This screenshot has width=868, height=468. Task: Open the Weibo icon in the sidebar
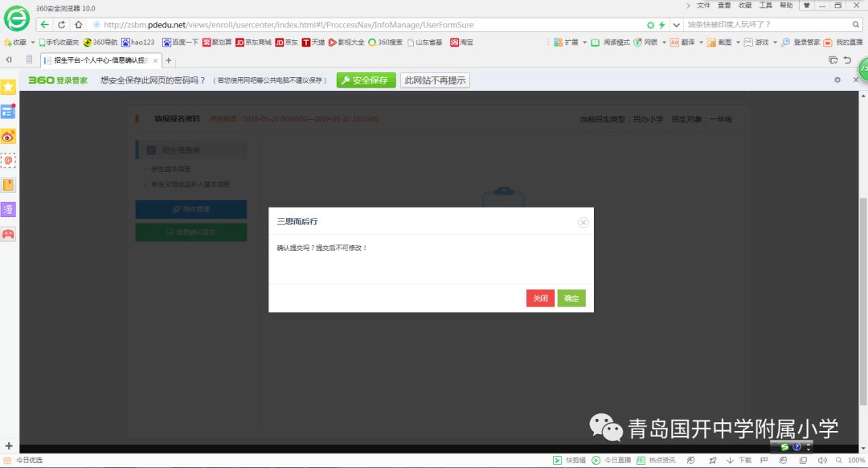(x=8, y=136)
